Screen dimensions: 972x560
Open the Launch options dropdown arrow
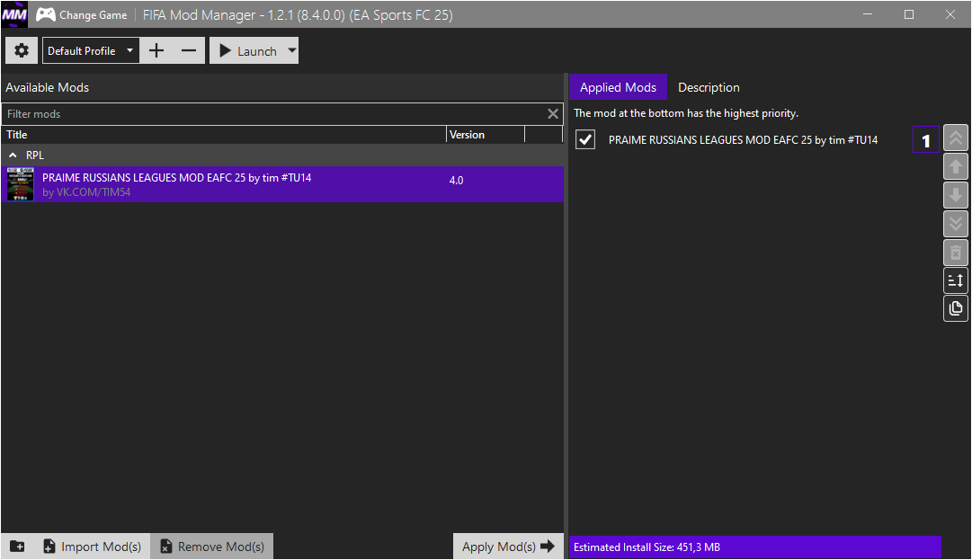pos(292,51)
